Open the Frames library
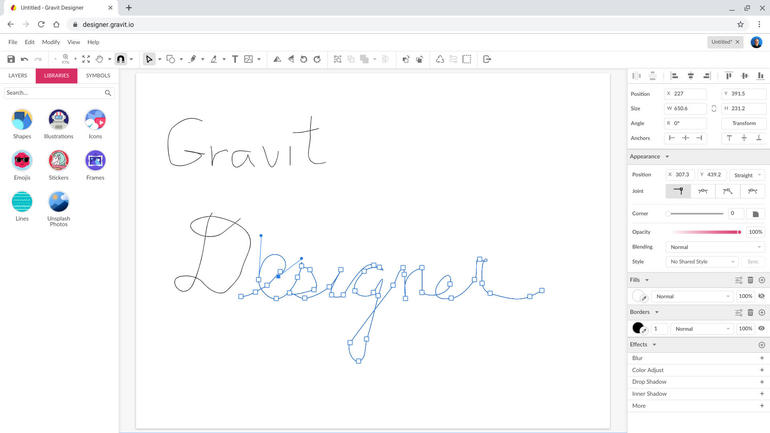Image resolution: width=770 pixels, height=433 pixels. [95, 165]
